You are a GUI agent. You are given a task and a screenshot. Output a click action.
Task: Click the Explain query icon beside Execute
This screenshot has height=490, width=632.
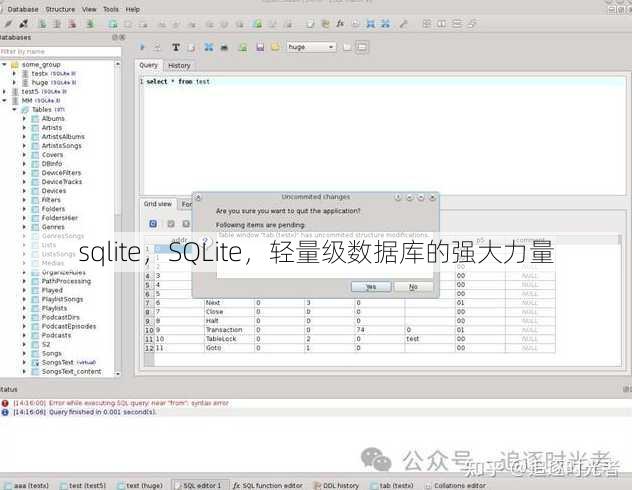tap(157, 47)
